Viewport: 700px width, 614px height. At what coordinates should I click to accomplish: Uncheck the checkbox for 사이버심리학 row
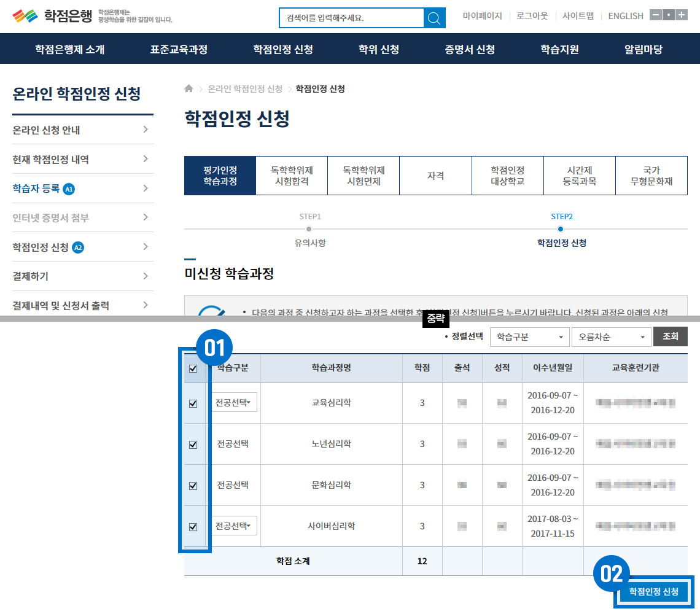(193, 527)
